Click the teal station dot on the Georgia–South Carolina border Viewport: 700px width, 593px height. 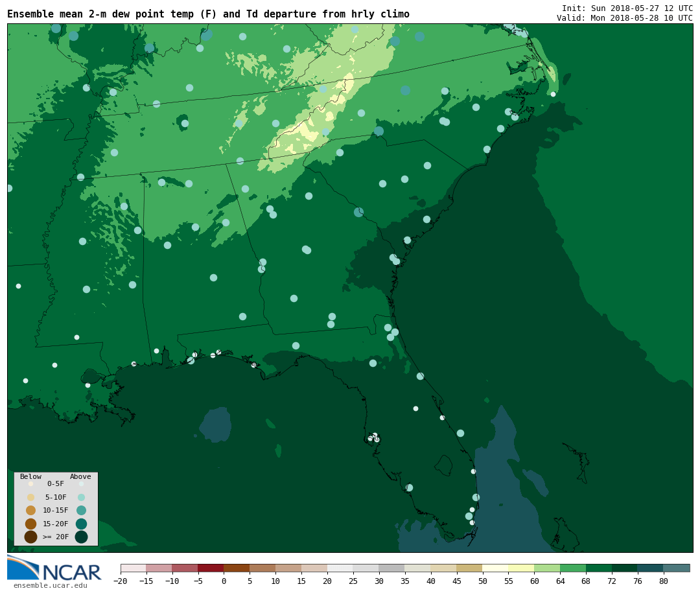pyautogui.click(x=358, y=212)
